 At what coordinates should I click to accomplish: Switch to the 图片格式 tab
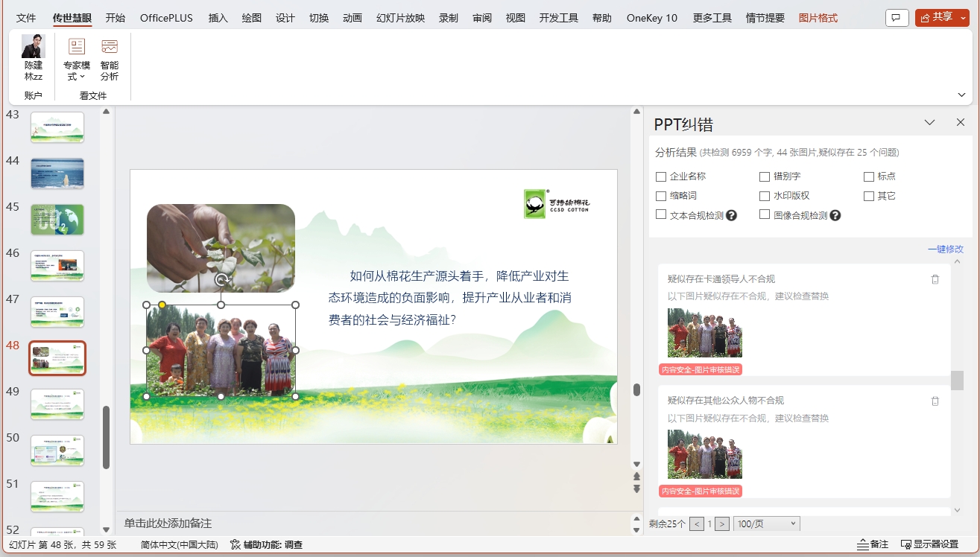point(818,18)
